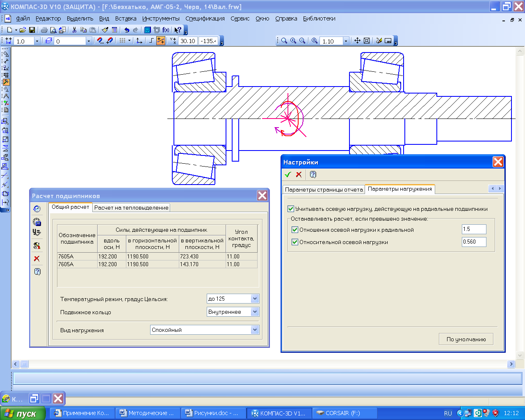Viewport: 525px width, 420px height.
Task: Click the 'По умолчанию' button
Action: point(466,339)
